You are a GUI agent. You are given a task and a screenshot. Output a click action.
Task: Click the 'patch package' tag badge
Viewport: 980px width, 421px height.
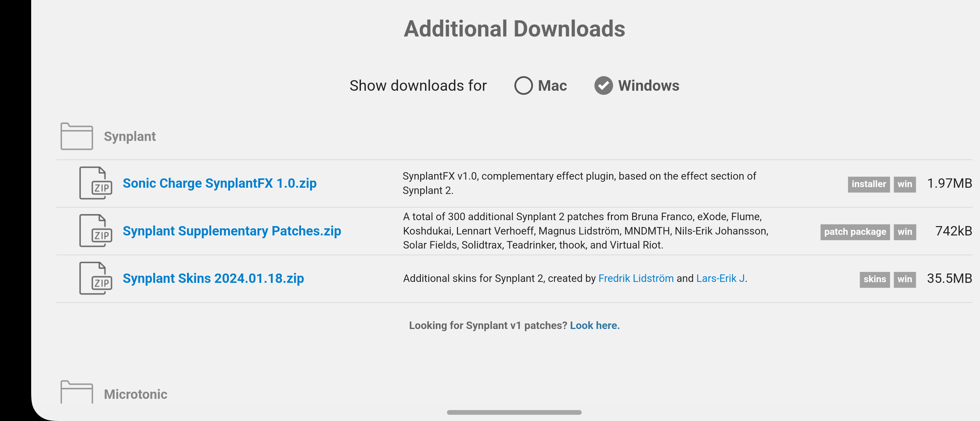click(x=855, y=232)
